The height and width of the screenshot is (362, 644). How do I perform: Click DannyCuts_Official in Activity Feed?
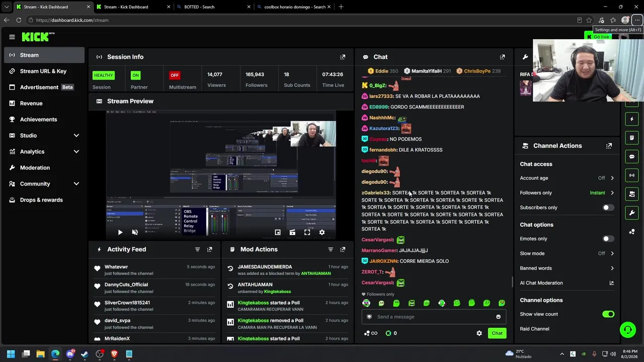tap(126, 285)
